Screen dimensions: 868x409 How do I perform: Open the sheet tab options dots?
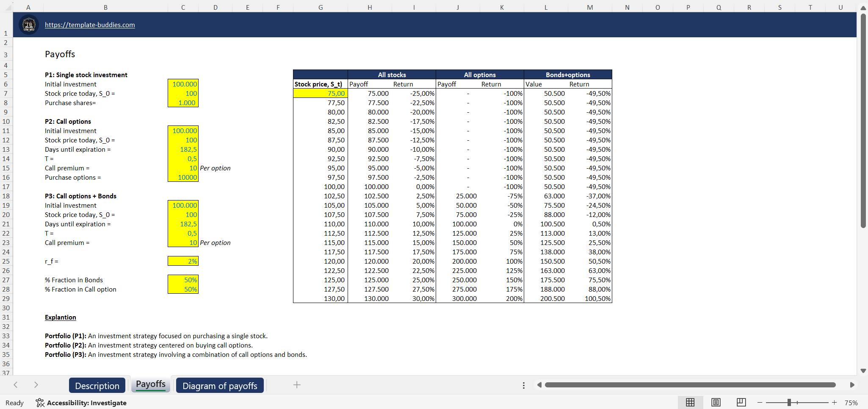(524, 385)
